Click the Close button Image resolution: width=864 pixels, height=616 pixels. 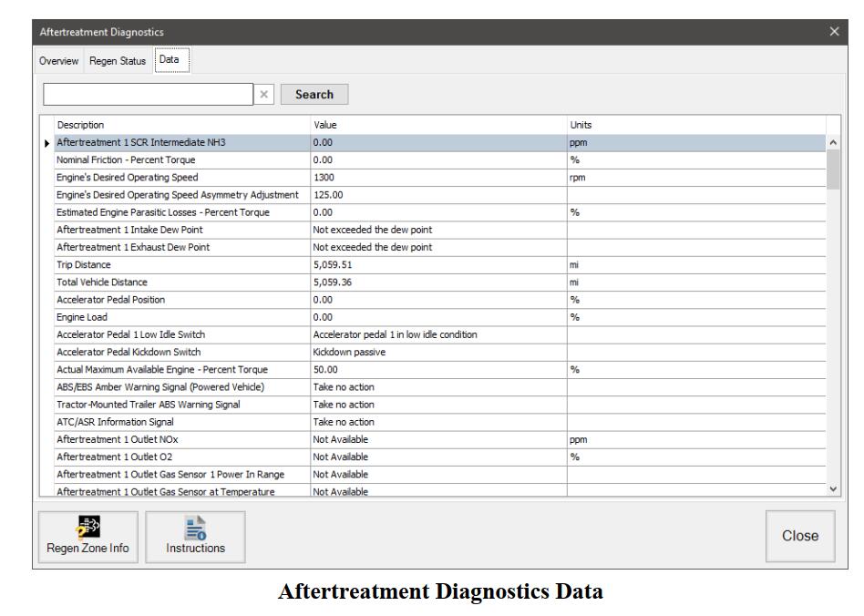(800, 536)
